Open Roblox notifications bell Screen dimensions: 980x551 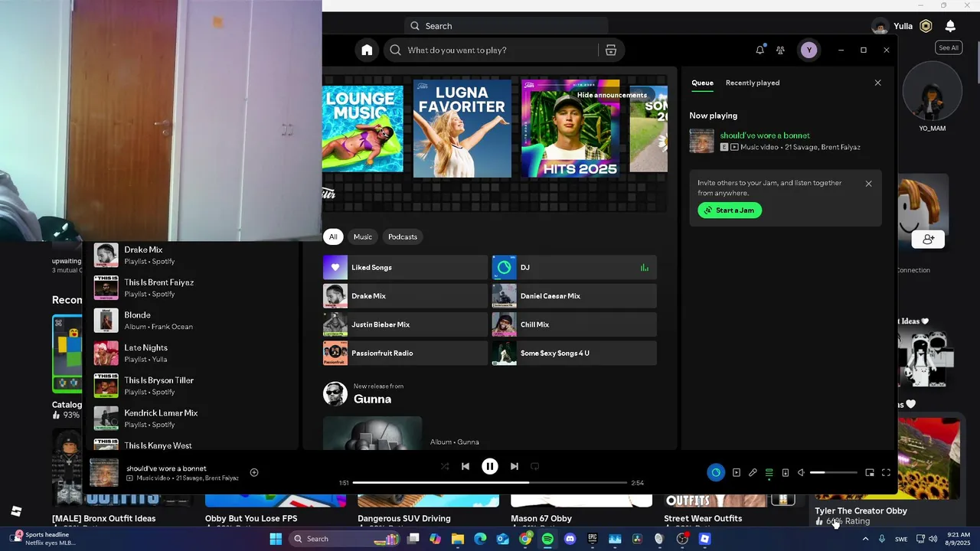(950, 26)
